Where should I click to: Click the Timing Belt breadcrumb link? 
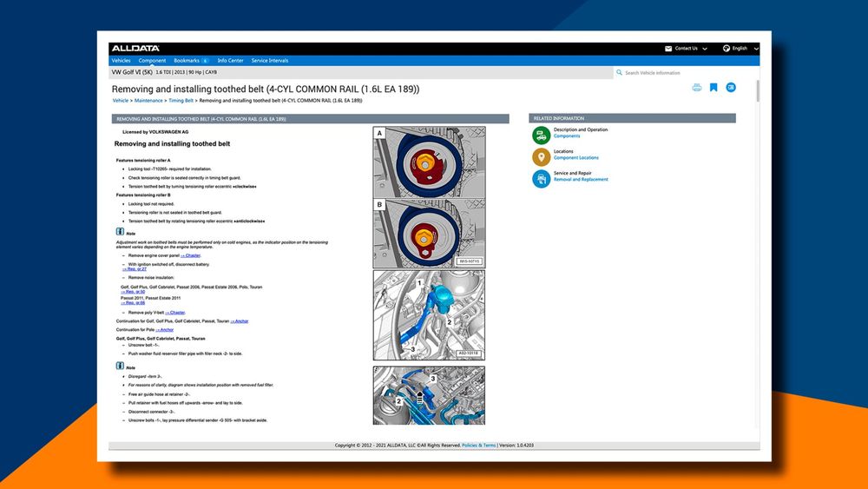pos(181,101)
